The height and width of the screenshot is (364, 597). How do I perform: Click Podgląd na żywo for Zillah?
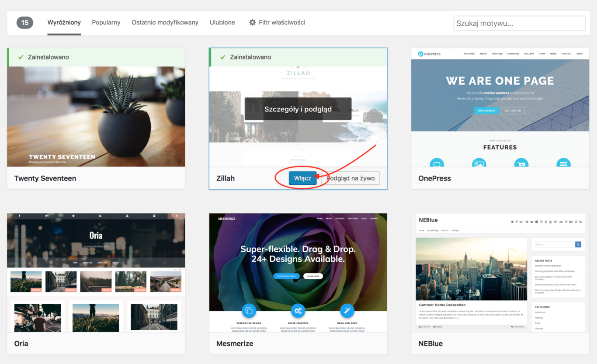pyautogui.click(x=351, y=178)
